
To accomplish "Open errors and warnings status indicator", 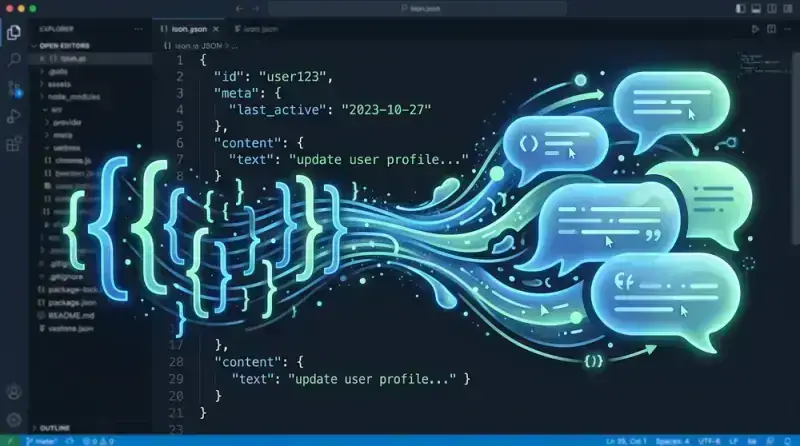I will click(98, 441).
